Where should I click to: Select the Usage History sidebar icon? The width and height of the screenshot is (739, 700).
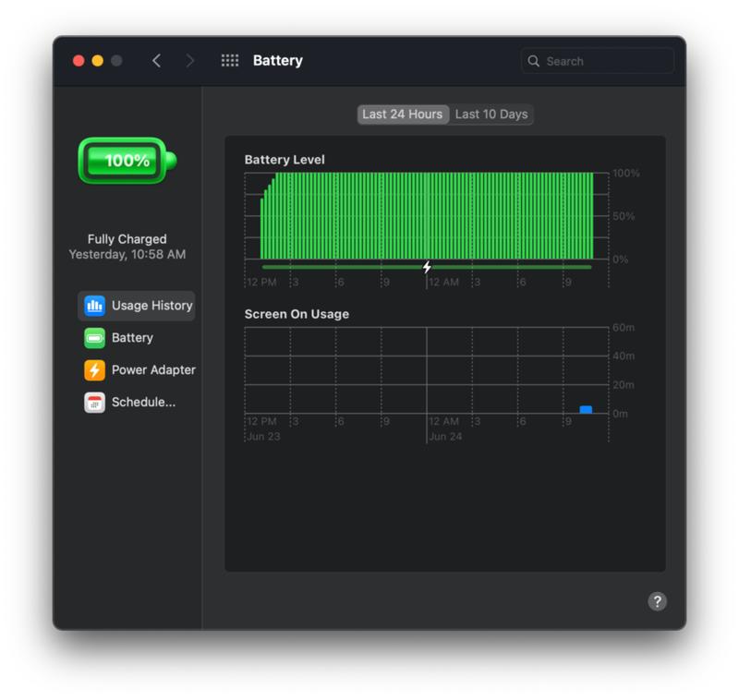pyautogui.click(x=93, y=306)
